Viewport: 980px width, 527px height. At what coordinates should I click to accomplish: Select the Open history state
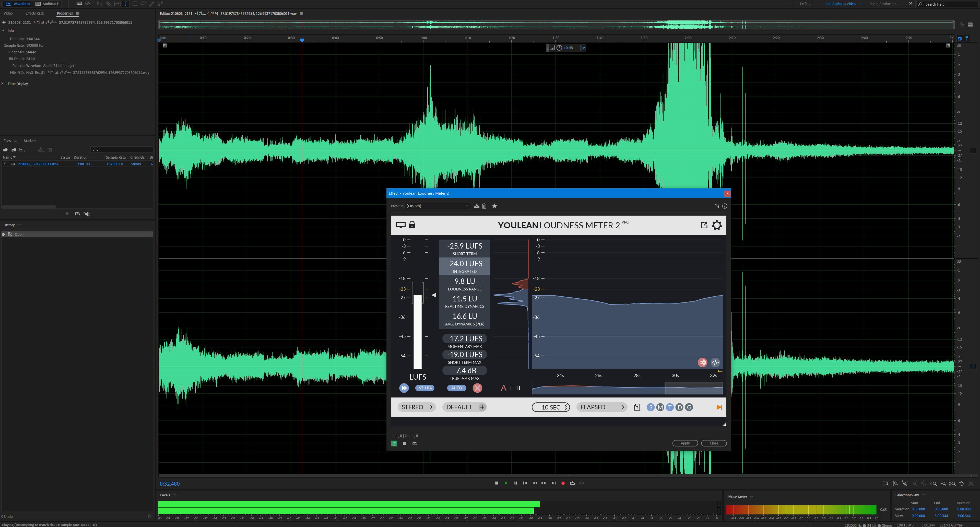click(77, 235)
